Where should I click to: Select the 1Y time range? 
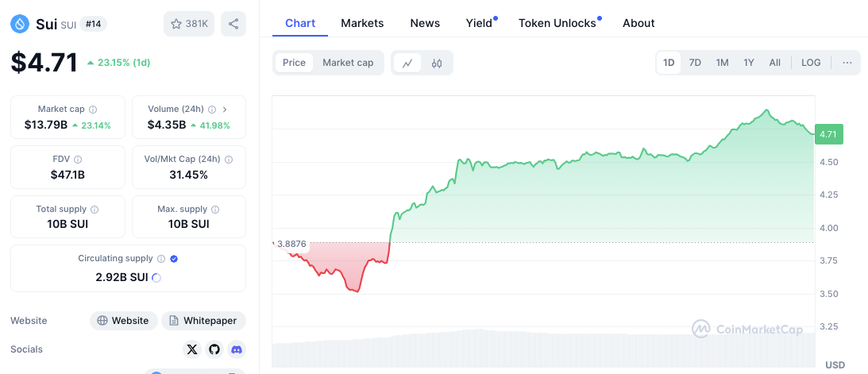tap(748, 63)
